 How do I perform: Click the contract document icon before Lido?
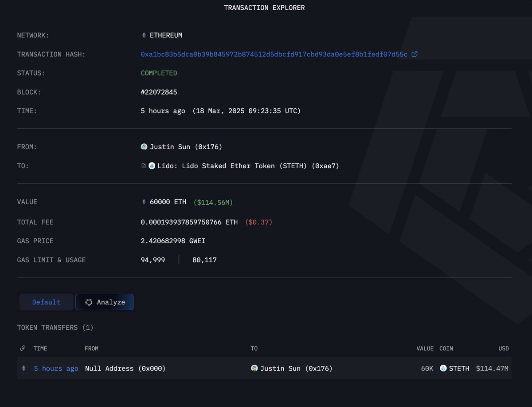(x=143, y=165)
